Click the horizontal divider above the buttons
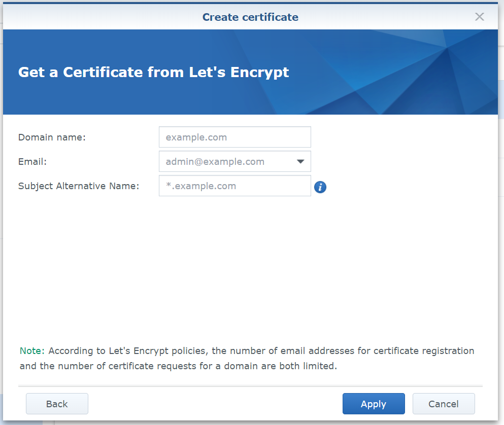This screenshot has height=425, width=504. pyautogui.click(x=250, y=386)
